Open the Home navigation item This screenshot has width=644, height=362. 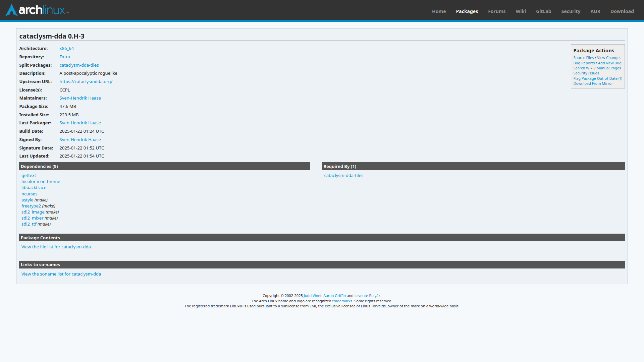pyautogui.click(x=439, y=11)
